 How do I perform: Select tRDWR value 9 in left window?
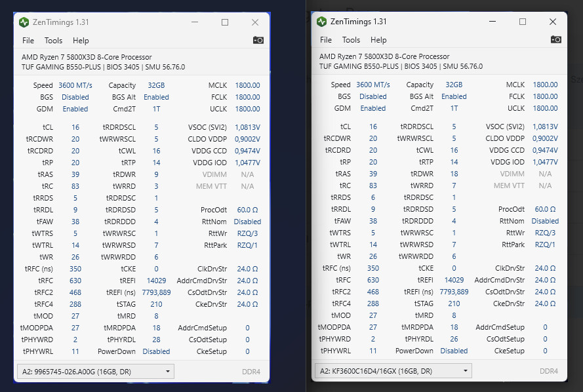coord(156,174)
